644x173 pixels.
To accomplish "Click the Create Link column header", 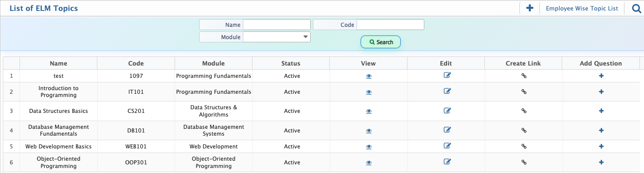I will [x=523, y=63].
